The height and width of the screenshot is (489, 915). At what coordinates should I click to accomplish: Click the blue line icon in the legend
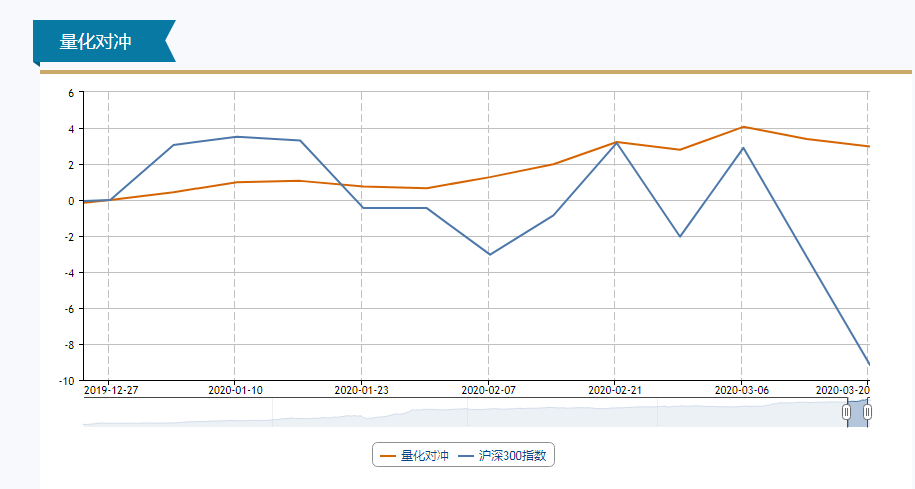(466, 456)
